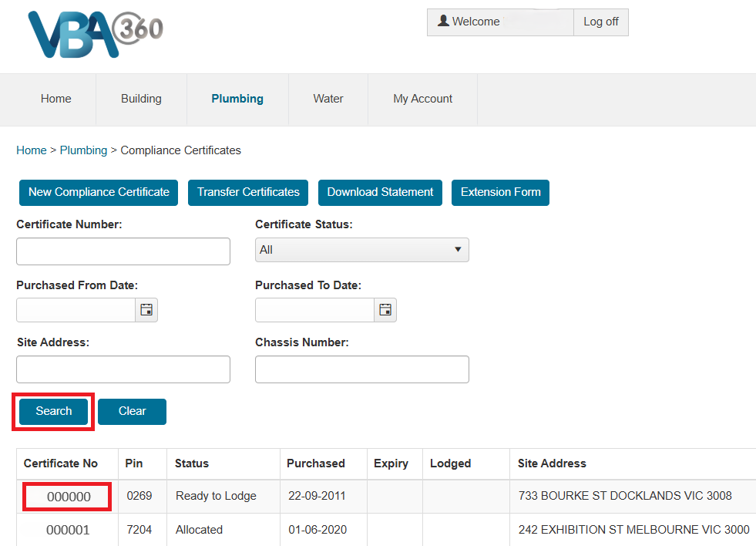756x546 pixels.
Task: Select purchased date 22-09-2011
Action: point(317,496)
